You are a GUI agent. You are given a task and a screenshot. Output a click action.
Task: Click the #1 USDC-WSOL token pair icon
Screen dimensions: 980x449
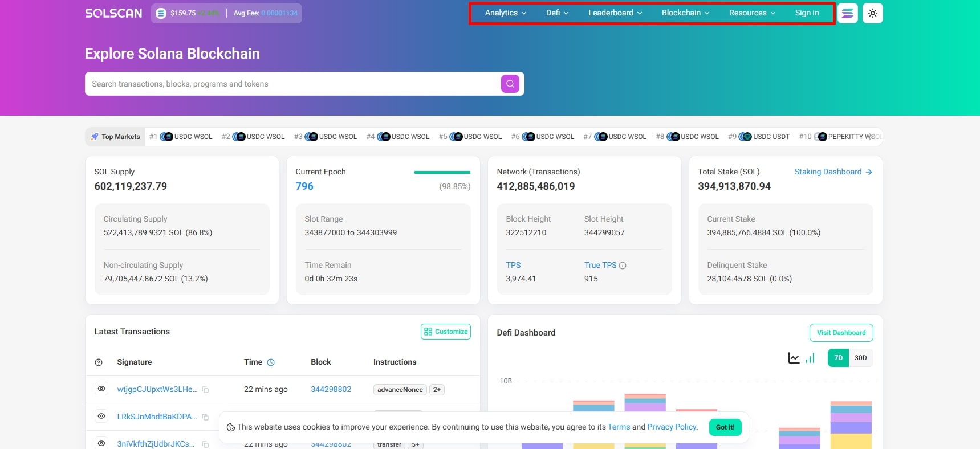(x=166, y=137)
